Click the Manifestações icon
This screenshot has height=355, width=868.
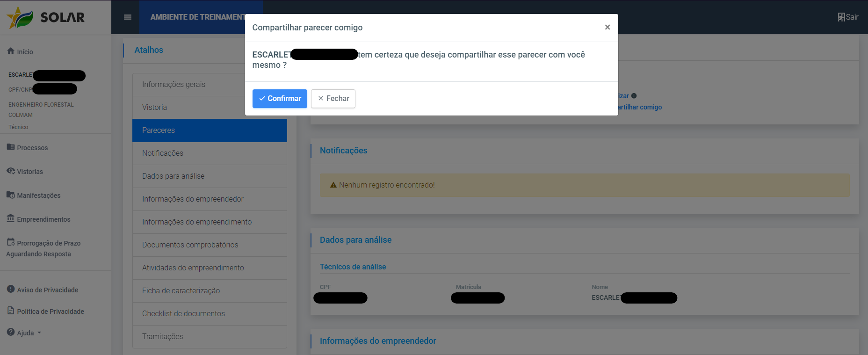[11, 195]
